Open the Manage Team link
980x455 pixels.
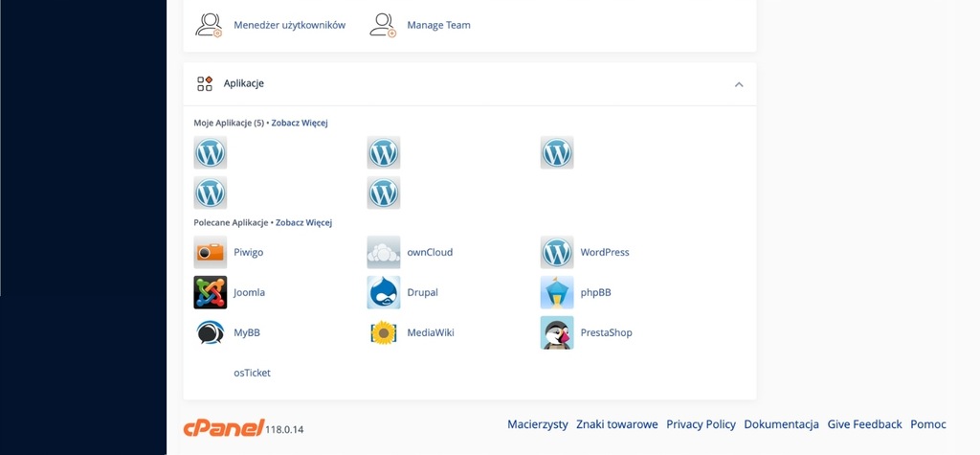(438, 25)
